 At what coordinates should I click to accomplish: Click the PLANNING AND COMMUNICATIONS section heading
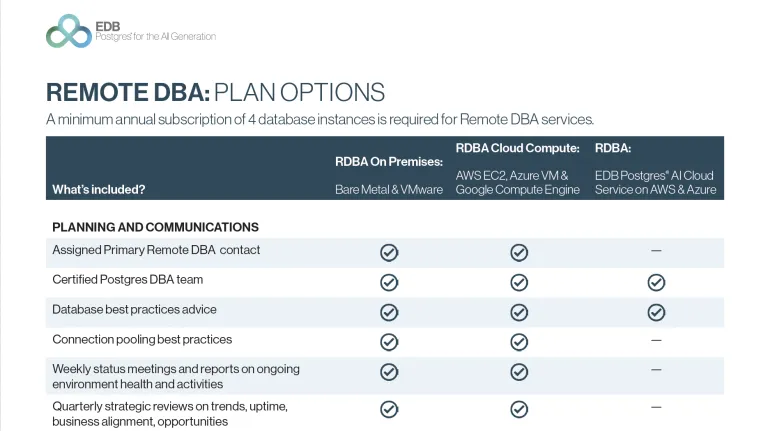(x=155, y=227)
